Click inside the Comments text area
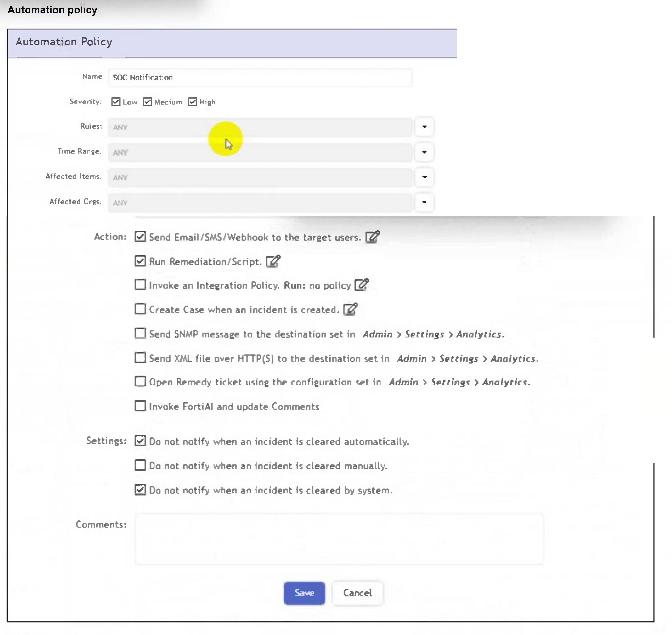The image size is (672, 635). click(339, 539)
